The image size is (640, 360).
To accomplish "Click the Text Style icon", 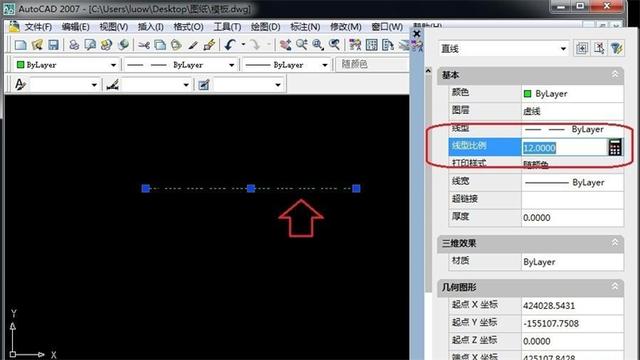I will (20, 84).
